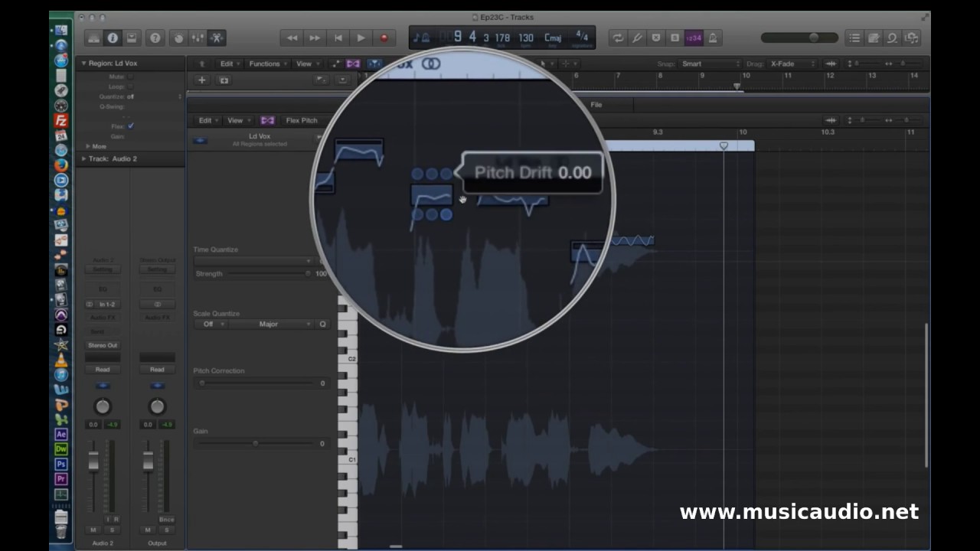980x551 pixels.
Task: Open Premiere Pro from the Dock
Action: [x=61, y=479]
